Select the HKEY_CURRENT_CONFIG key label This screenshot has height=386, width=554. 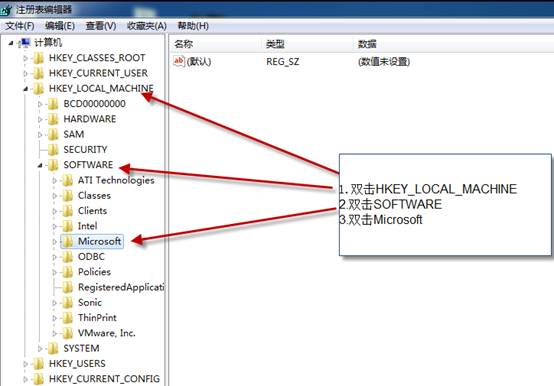click(104, 379)
